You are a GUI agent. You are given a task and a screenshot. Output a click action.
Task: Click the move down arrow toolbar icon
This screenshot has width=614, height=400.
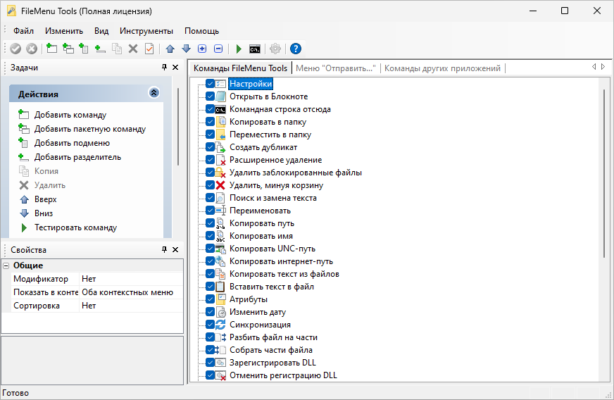click(186, 49)
